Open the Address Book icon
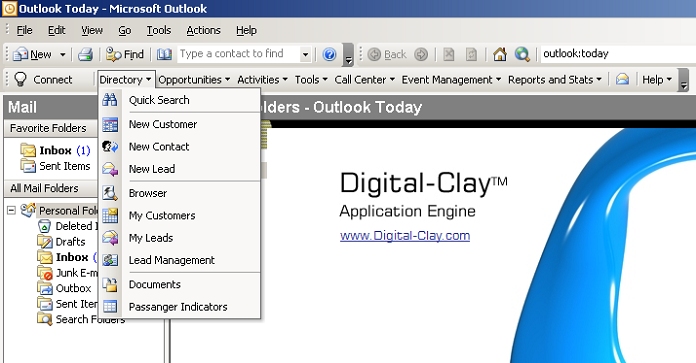The image size is (696, 363). click(x=164, y=54)
